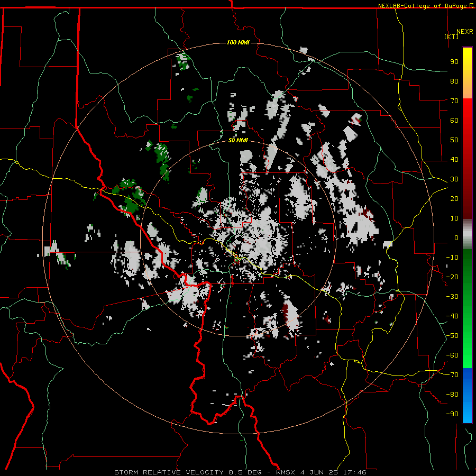Image resolution: width=476 pixels, height=476 pixels.
Task: Click the [KT] units label
Action: click(452, 36)
